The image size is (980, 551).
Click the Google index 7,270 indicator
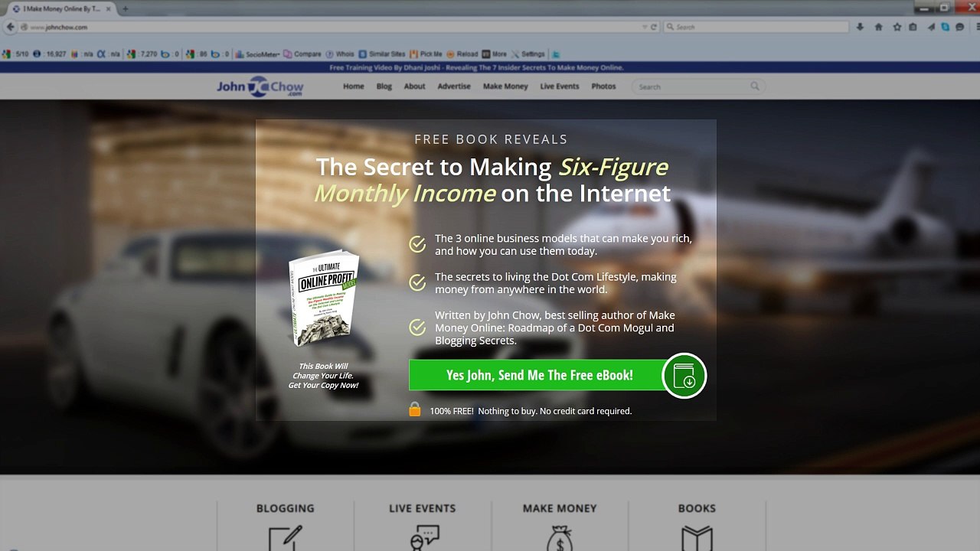[143, 54]
